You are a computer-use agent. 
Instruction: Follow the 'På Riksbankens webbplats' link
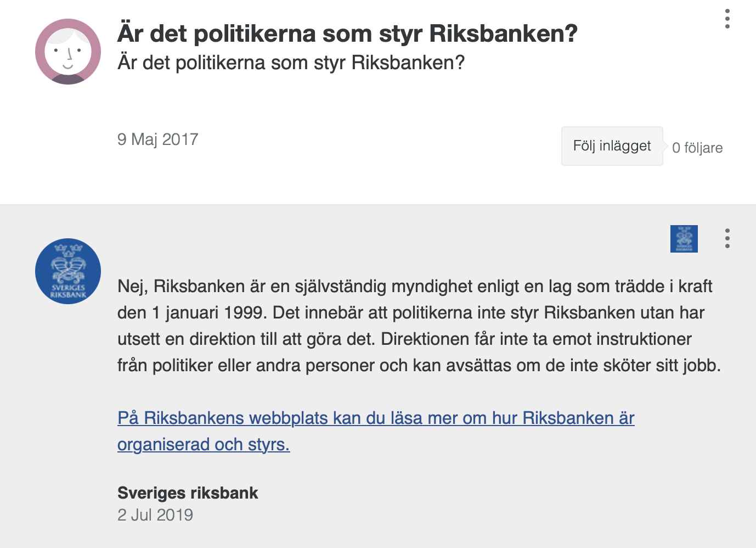coord(375,418)
